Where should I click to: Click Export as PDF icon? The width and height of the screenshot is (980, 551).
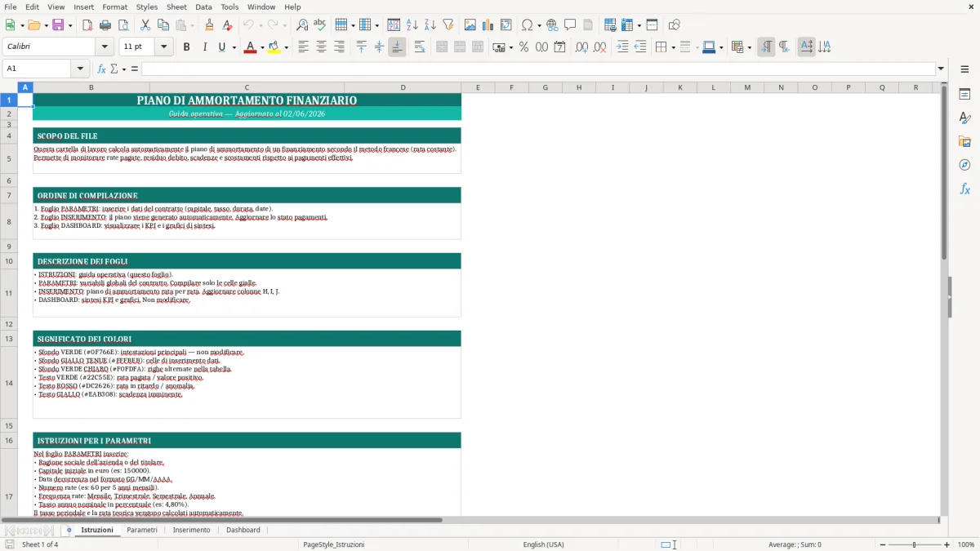[88, 24]
